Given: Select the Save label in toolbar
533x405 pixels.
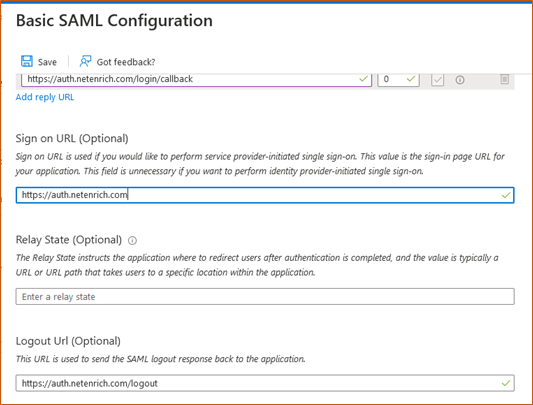Looking at the screenshot, I should [47, 62].
